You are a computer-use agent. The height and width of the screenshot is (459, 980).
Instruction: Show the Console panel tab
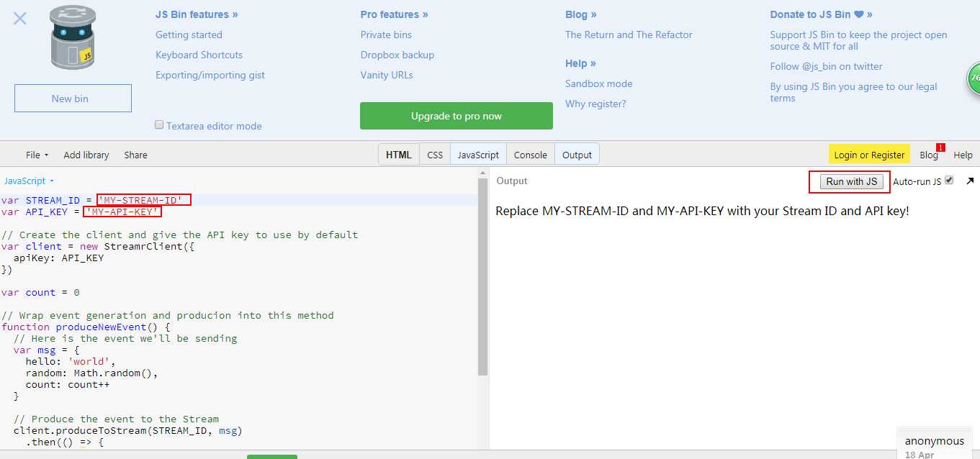coord(531,155)
